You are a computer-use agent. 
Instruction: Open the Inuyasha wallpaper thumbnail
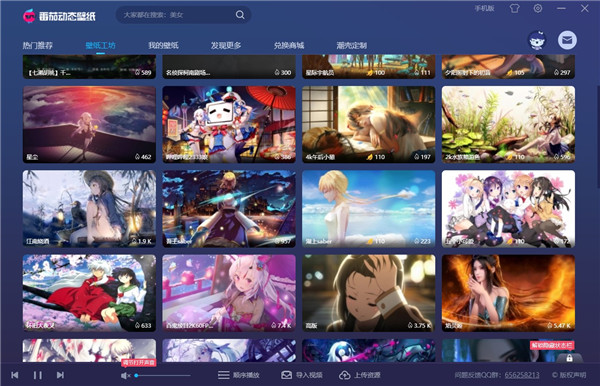(x=89, y=293)
